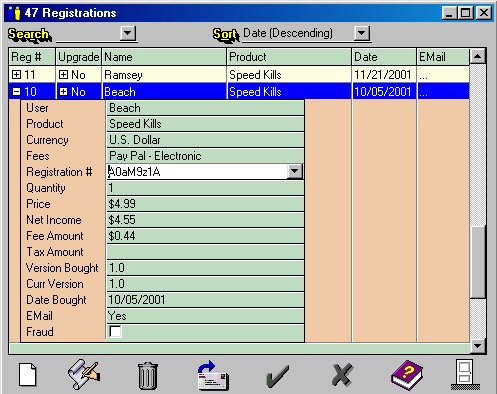Click the Date Bought value 10/05/2001
This screenshot has width=497, height=394.
coord(205,300)
